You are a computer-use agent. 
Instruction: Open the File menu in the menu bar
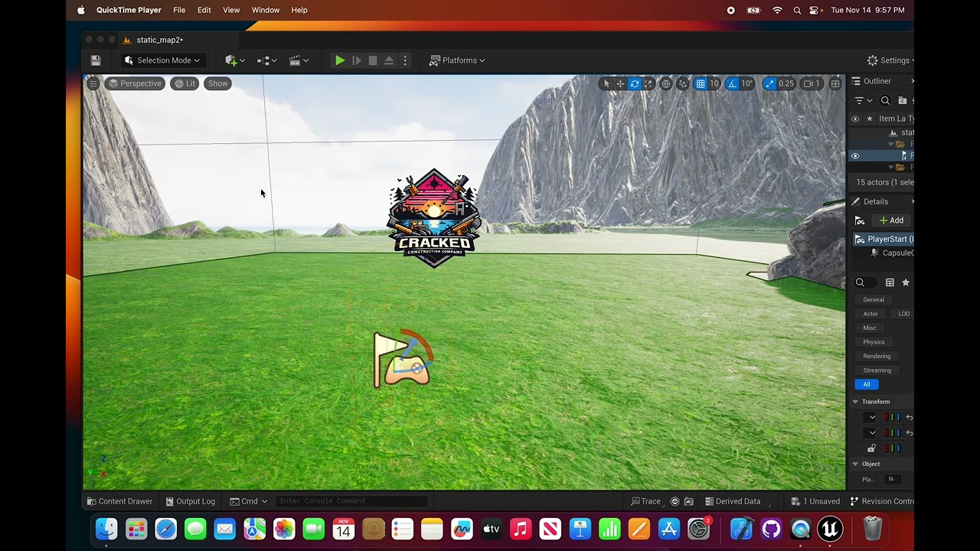179,10
